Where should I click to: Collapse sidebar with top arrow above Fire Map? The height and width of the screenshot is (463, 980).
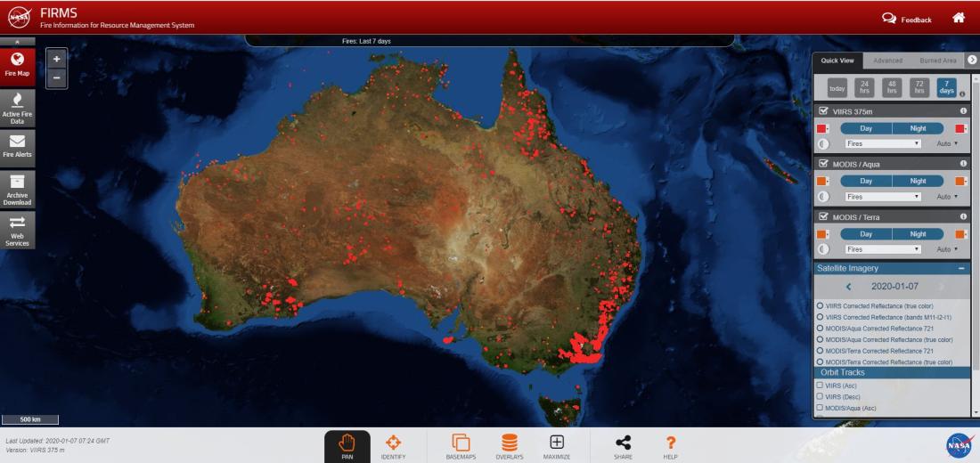(x=18, y=42)
